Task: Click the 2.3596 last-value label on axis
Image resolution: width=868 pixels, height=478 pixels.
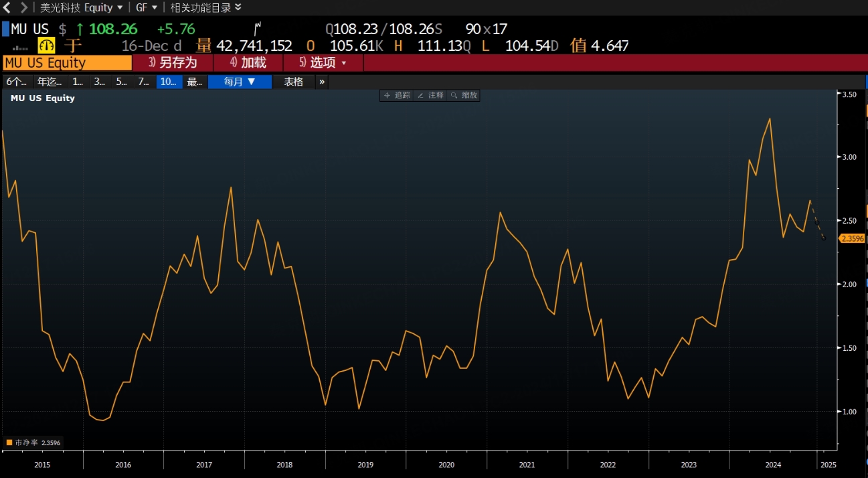Action: [x=853, y=238]
